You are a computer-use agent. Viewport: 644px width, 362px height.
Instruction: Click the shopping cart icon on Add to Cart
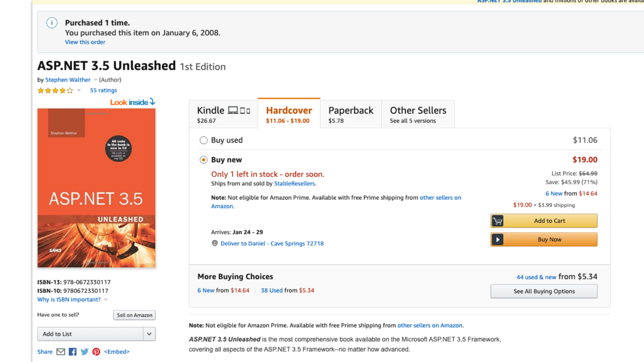(498, 221)
